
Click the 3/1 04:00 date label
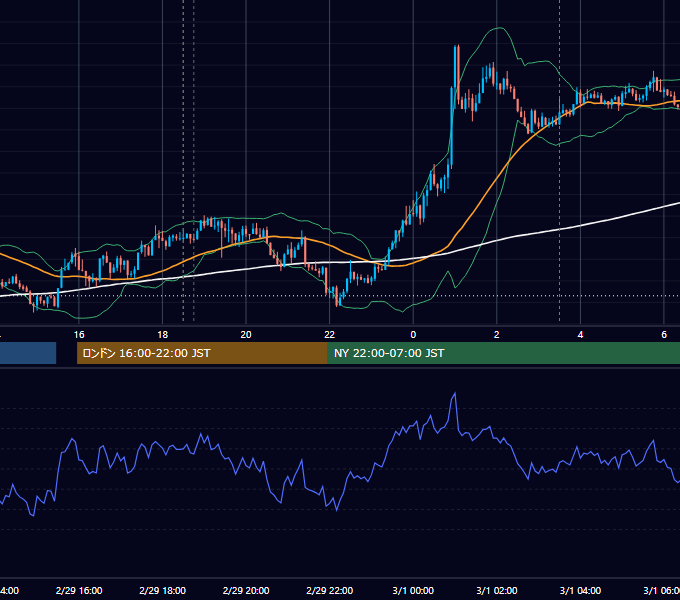(580, 590)
